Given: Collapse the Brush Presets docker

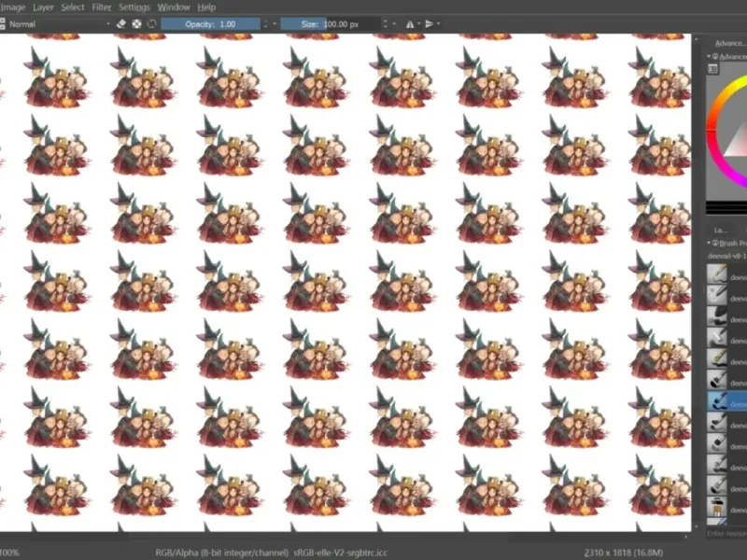Looking at the screenshot, I should coord(709,243).
